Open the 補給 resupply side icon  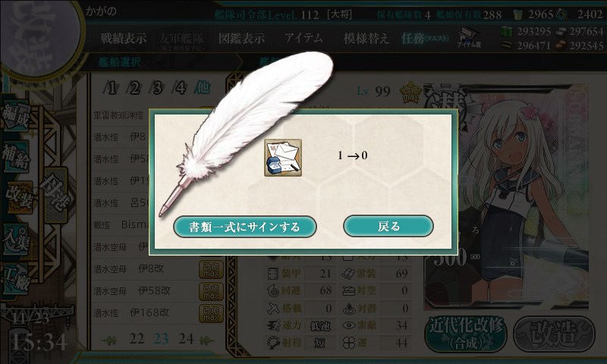16,156
